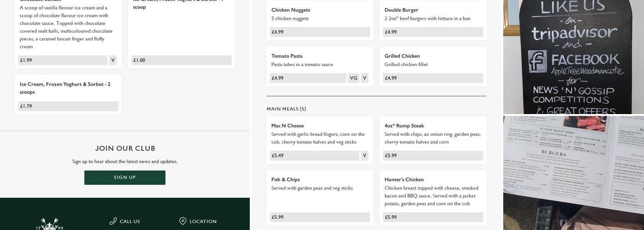Click the V badge on Chocolate Sundae
The image size is (644, 230).
113,60
